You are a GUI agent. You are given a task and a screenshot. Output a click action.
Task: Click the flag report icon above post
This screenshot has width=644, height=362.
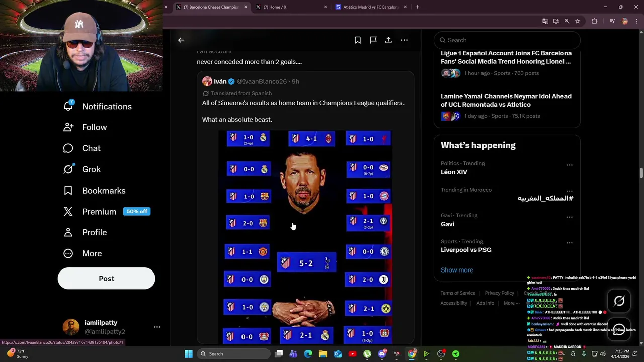[373, 40]
